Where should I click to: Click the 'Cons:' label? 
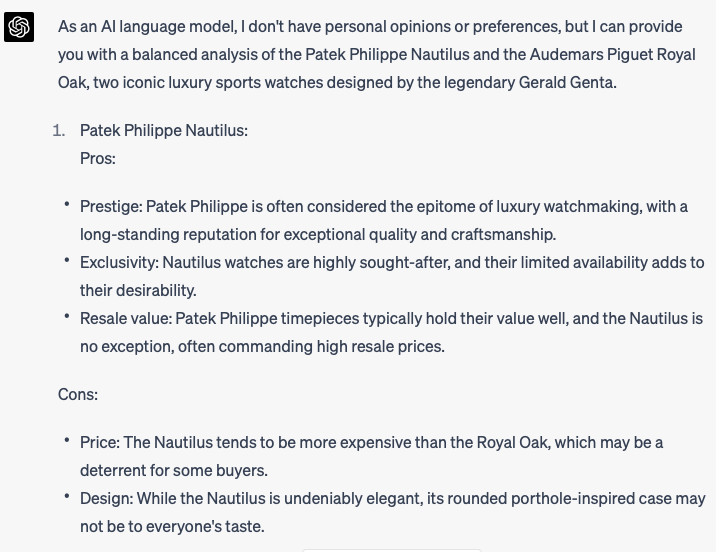[x=78, y=394]
